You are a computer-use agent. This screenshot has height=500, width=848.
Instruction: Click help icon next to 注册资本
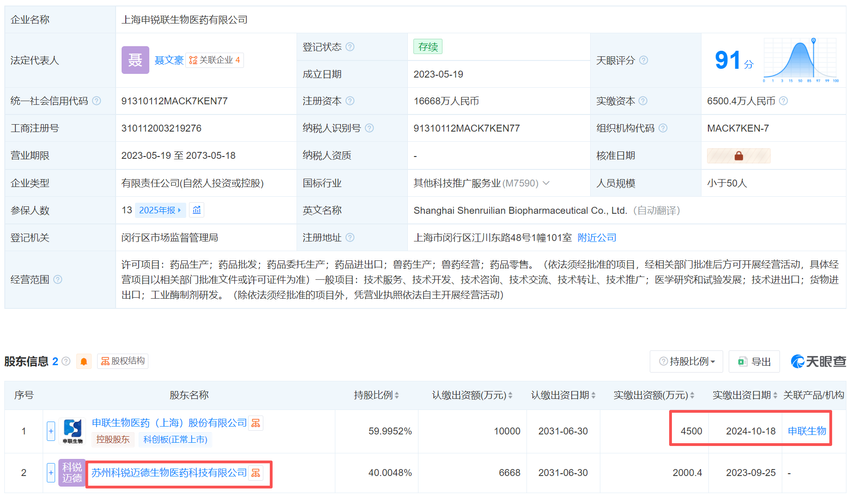click(x=350, y=101)
